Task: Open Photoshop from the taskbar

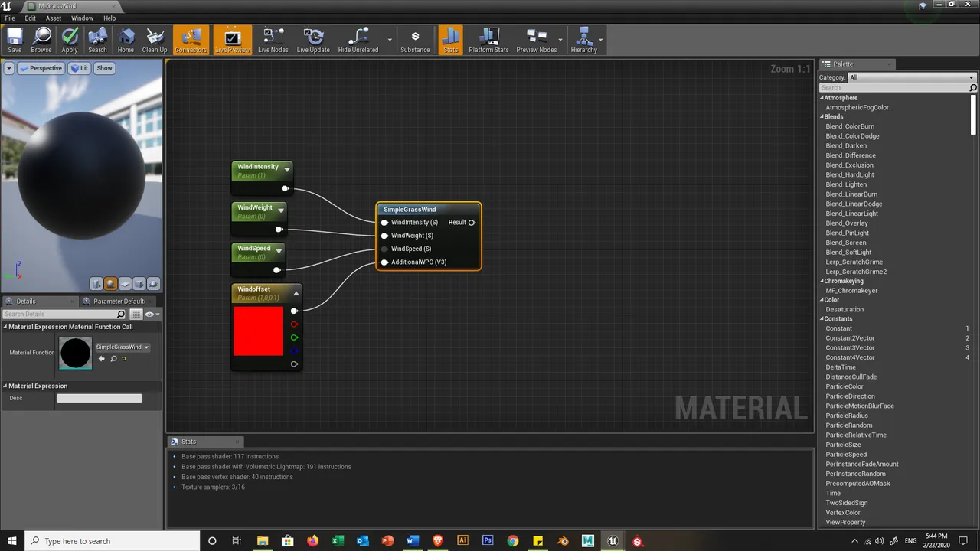Action: click(x=488, y=541)
